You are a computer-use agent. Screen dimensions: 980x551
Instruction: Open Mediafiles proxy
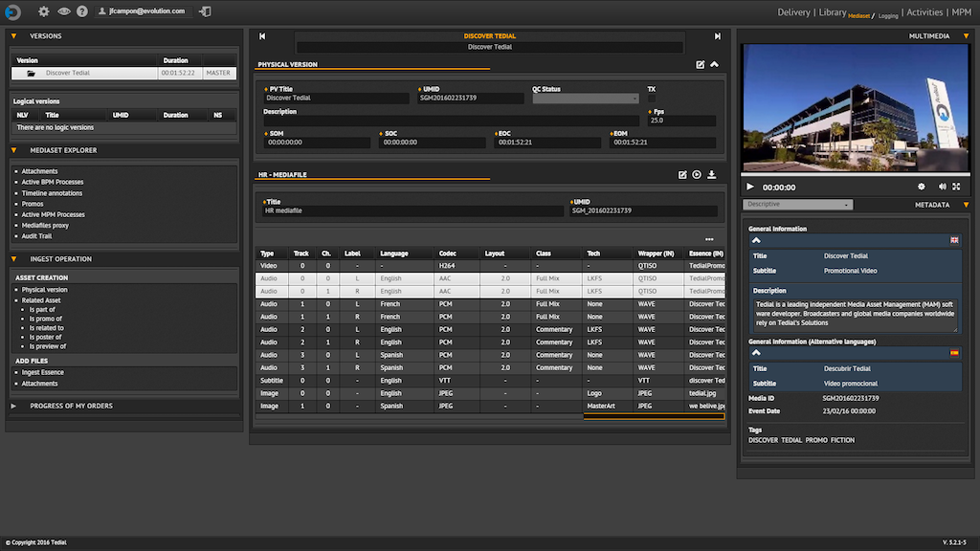[45, 226]
